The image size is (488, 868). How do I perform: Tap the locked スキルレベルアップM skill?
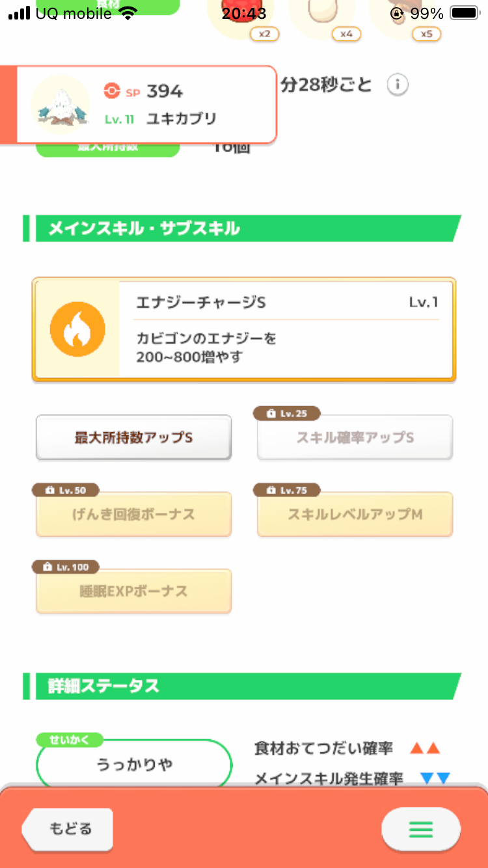coord(355,515)
